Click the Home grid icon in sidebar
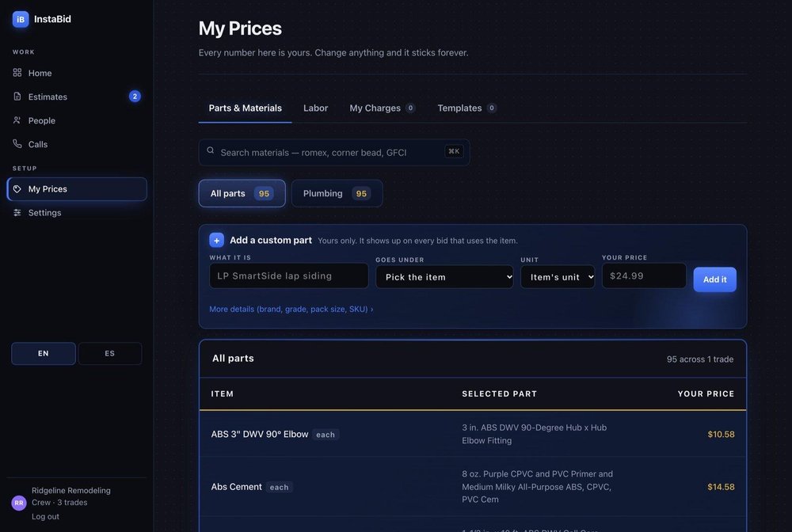Image resolution: width=792 pixels, height=532 pixels. [17, 73]
